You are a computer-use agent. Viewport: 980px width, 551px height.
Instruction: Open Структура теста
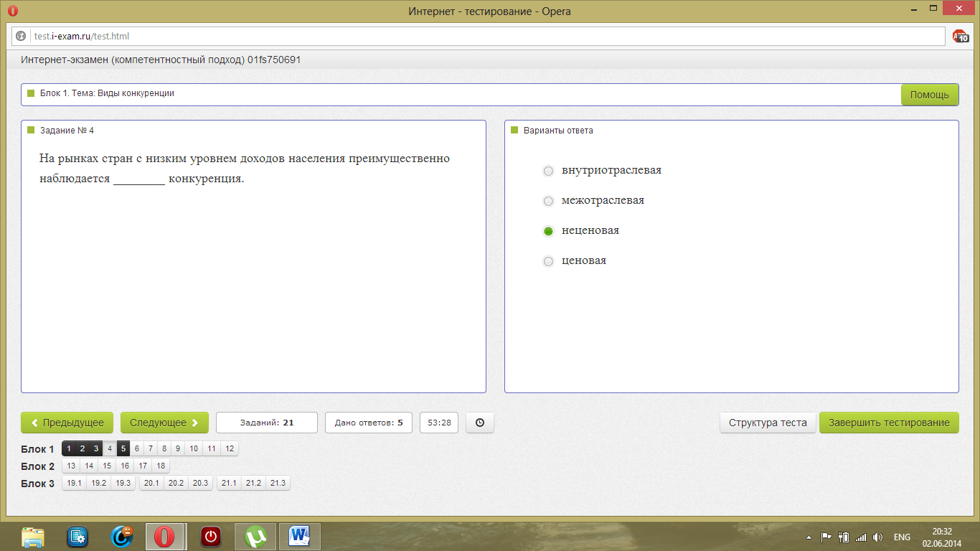[768, 423]
